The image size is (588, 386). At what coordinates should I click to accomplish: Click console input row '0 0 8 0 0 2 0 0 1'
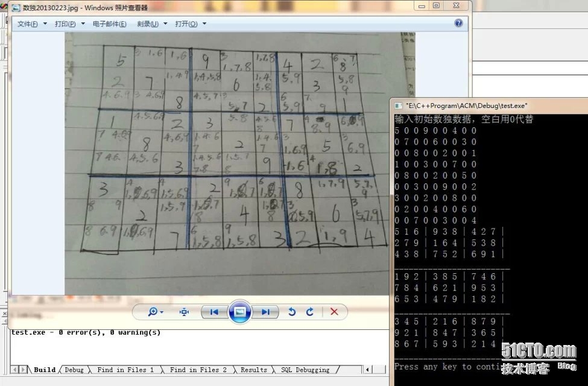pos(435,153)
